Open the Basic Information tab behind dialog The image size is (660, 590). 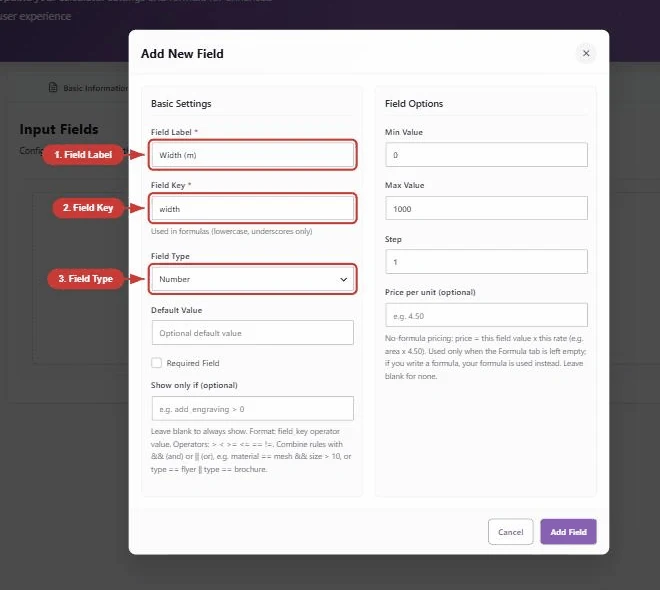click(89, 88)
